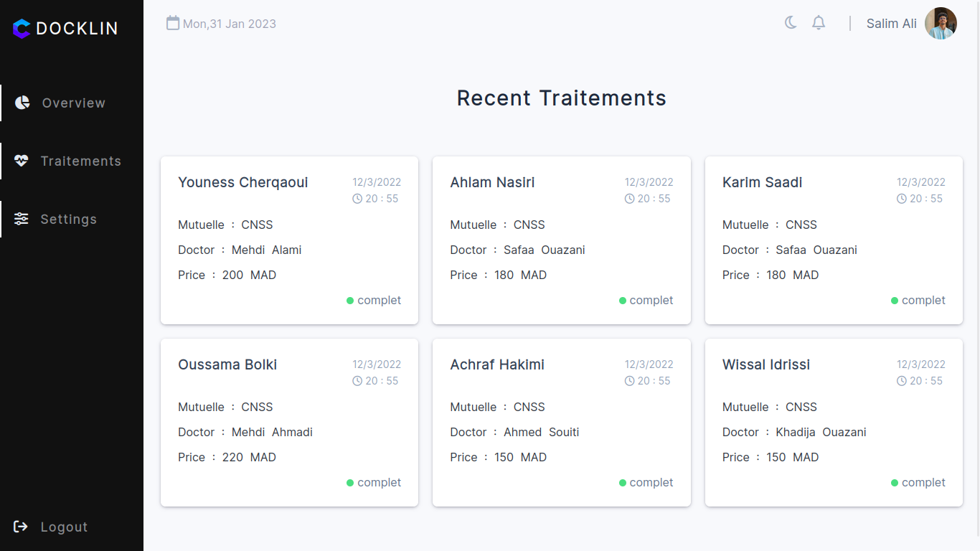
Task: Open the Traitements sidebar section
Action: [80, 161]
